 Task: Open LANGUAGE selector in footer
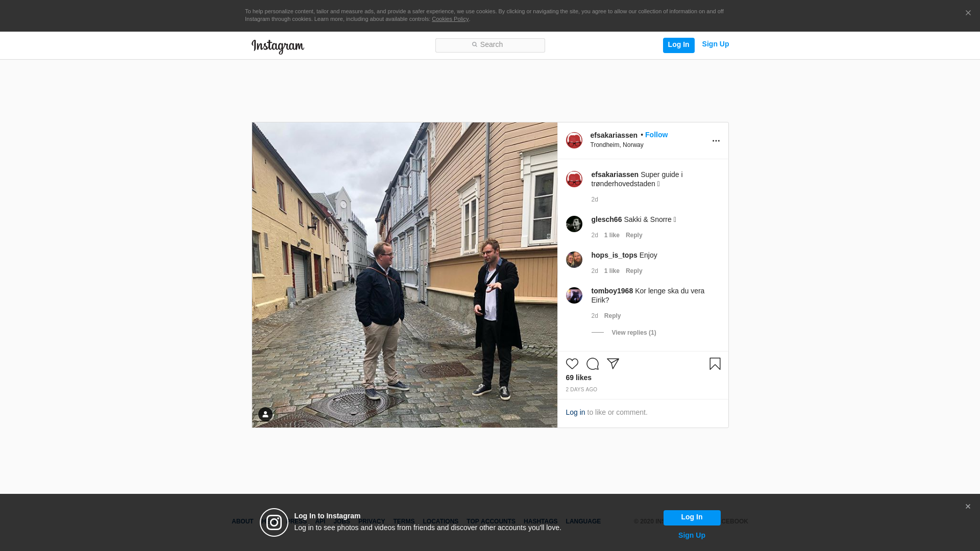coord(583,521)
